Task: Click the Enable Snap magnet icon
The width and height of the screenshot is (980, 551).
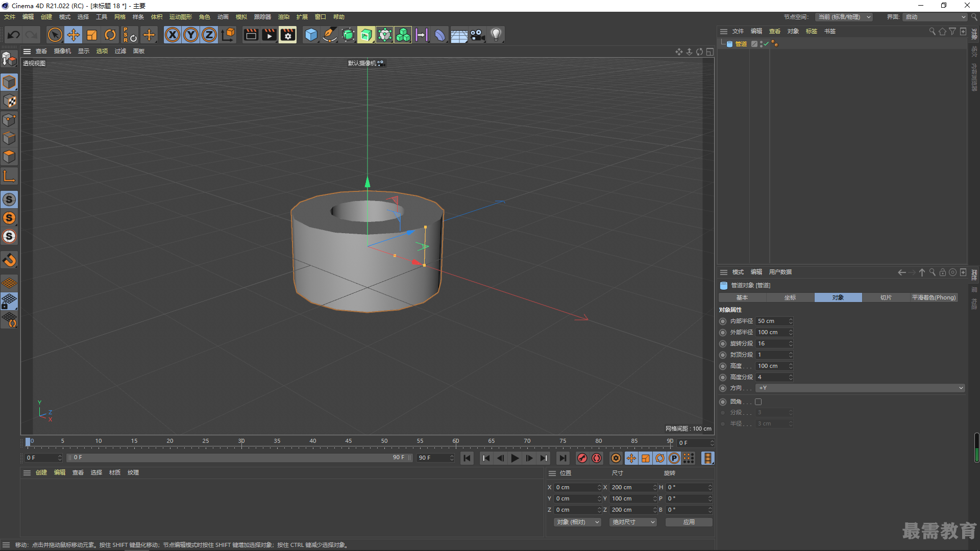Action: 9,260
